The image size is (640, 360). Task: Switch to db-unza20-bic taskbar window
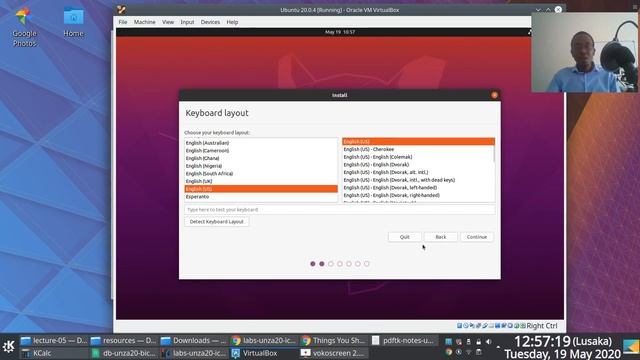coord(124,353)
